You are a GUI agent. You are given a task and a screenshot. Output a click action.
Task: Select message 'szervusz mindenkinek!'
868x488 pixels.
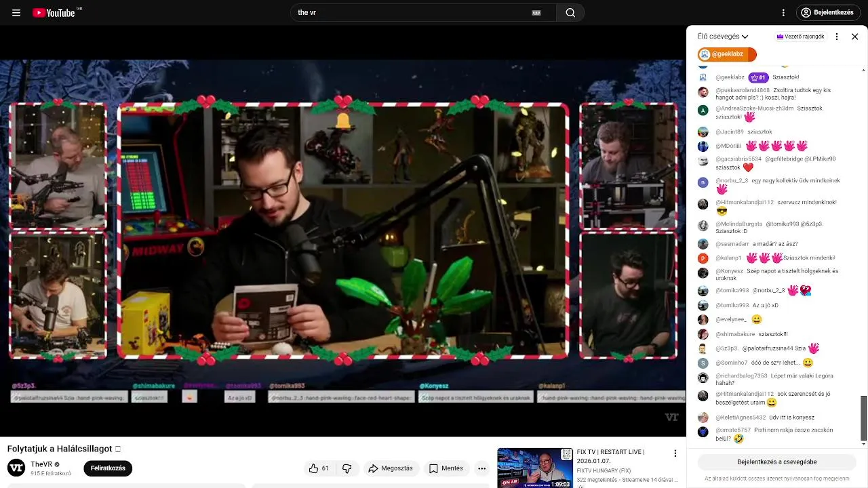coord(807,202)
